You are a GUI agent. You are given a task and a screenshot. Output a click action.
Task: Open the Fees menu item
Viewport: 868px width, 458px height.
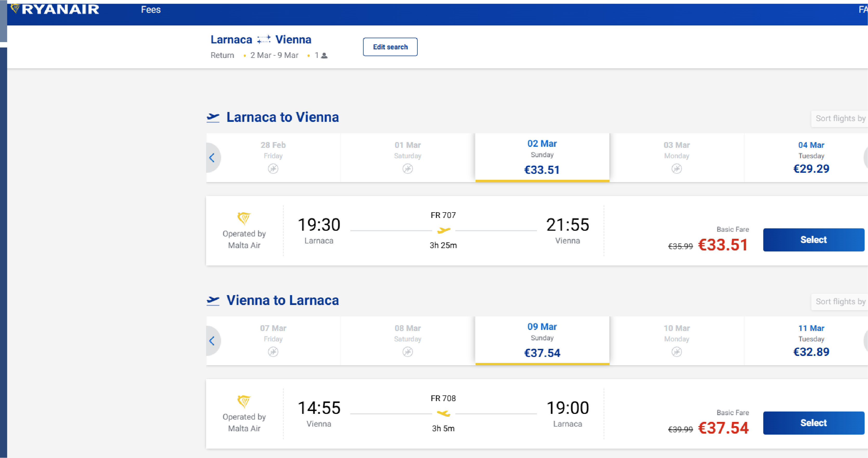click(x=151, y=10)
